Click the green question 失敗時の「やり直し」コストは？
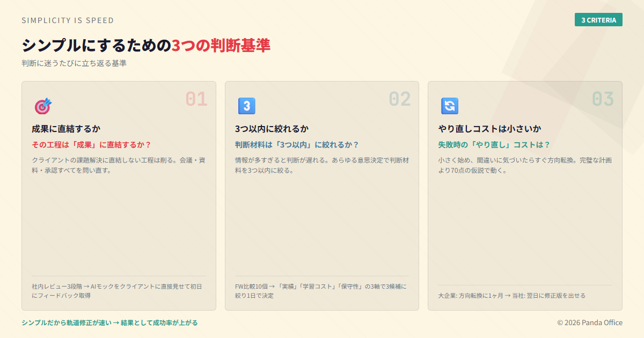This screenshot has height=338, width=644. click(494, 145)
